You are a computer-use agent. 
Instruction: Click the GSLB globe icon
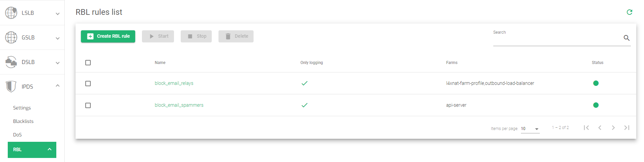point(11,37)
